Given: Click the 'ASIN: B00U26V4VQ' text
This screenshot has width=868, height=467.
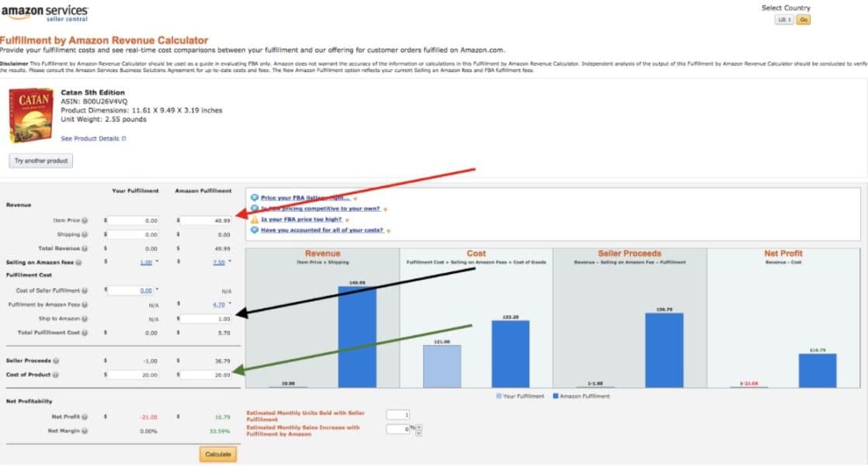Looking at the screenshot, I should click(94, 102).
